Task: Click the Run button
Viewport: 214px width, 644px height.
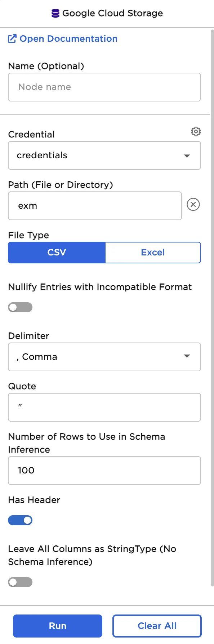Action: pyautogui.click(x=57, y=626)
